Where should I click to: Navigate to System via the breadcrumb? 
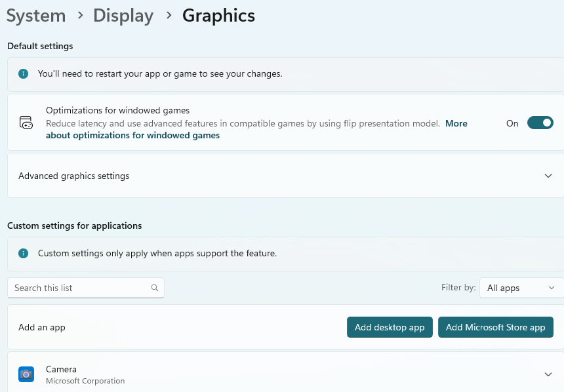[x=36, y=16]
